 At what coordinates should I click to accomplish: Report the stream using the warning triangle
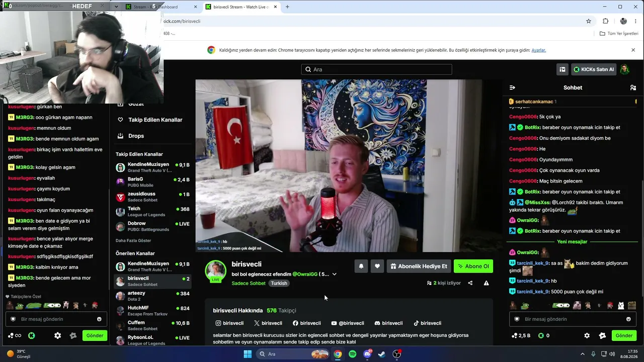487,283
